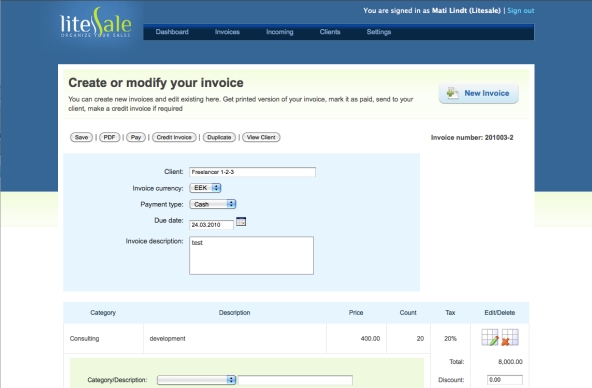Open the Invoices menu item

(227, 32)
